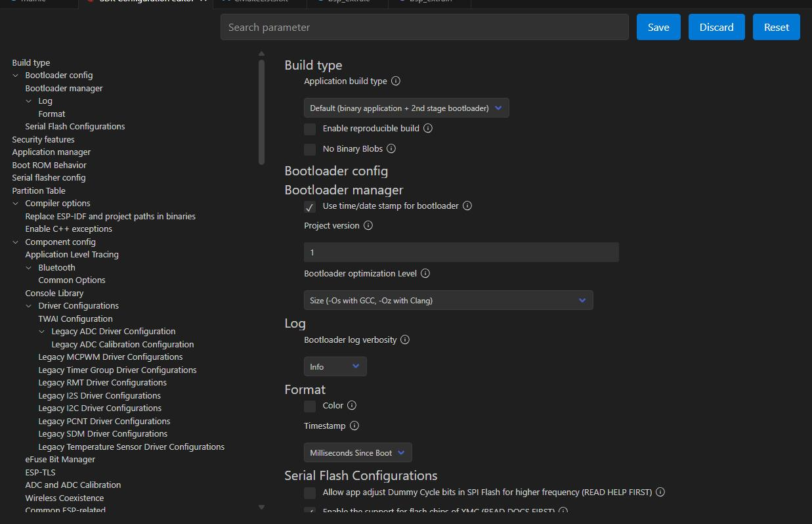The image size is (812, 524).
Task: Open Serial flasher config in tree
Action: click(49, 177)
